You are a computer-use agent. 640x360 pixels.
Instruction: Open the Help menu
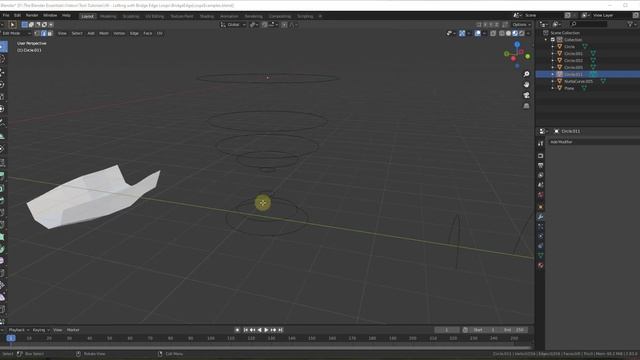[66, 16]
